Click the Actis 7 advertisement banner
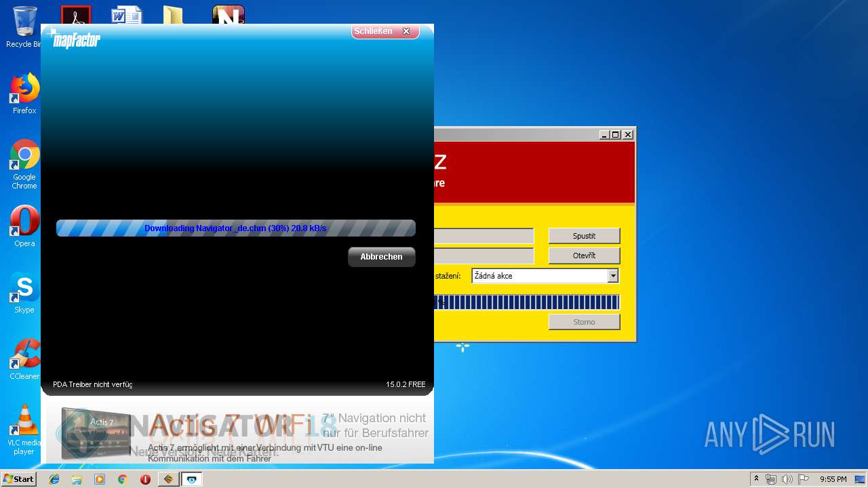 tap(237, 434)
